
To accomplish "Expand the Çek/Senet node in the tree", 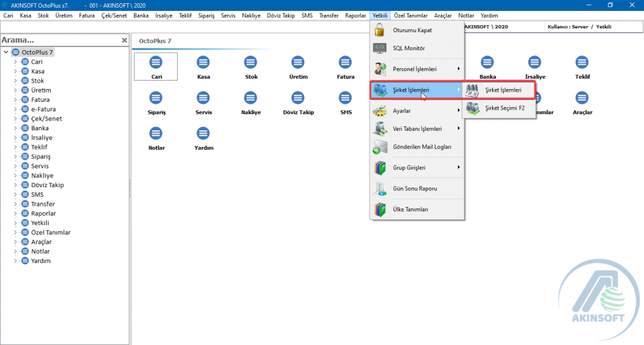I will [15, 119].
